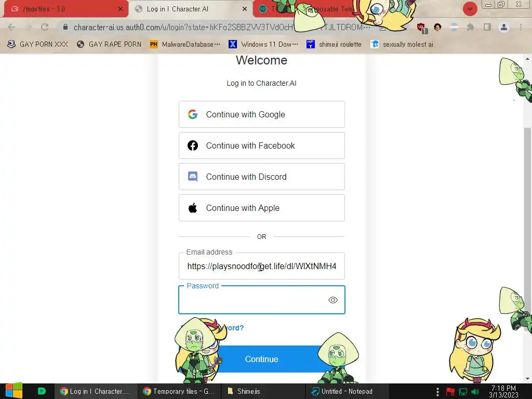Click the Facebook logo icon
The height and width of the screenshot is (399, 532).
click(193, 145)
